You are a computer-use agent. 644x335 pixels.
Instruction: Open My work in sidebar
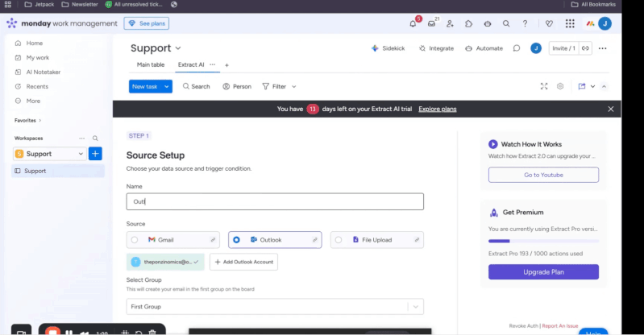37,58
